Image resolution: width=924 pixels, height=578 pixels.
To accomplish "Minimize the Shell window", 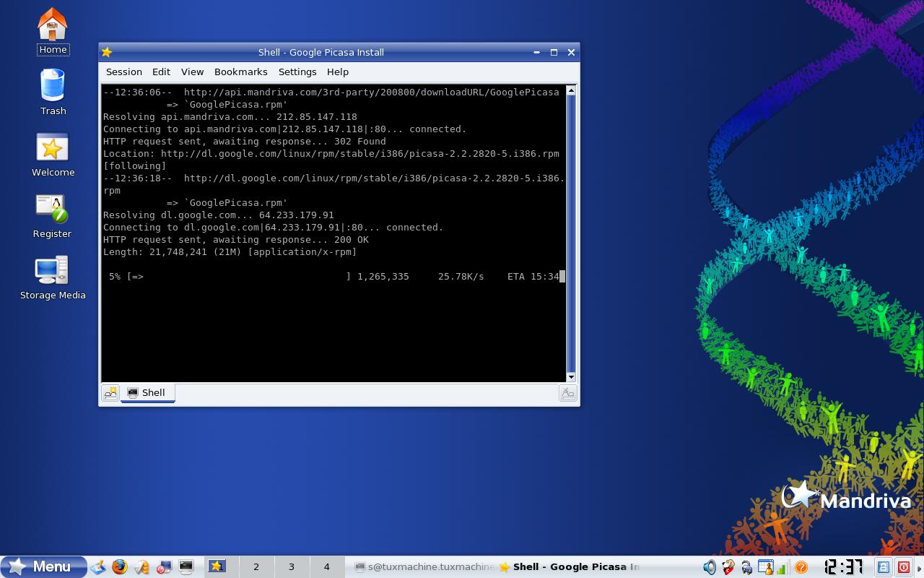I will [x=536, y=52].
